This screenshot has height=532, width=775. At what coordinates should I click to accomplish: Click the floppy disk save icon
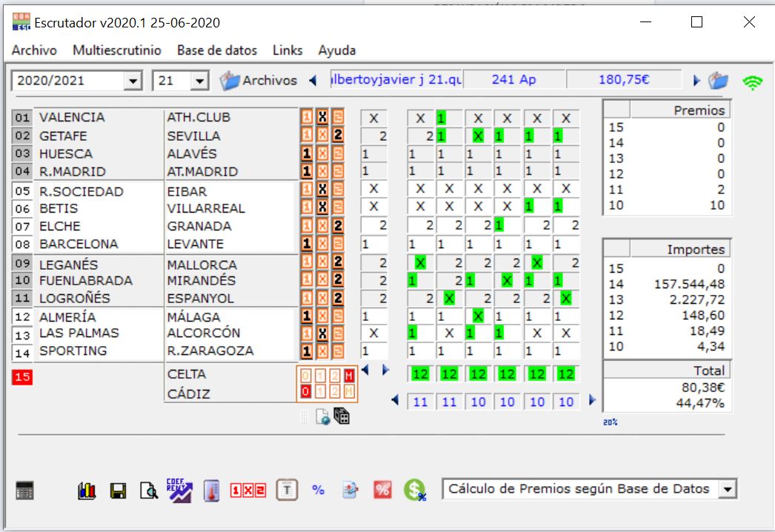click(118, 491)
